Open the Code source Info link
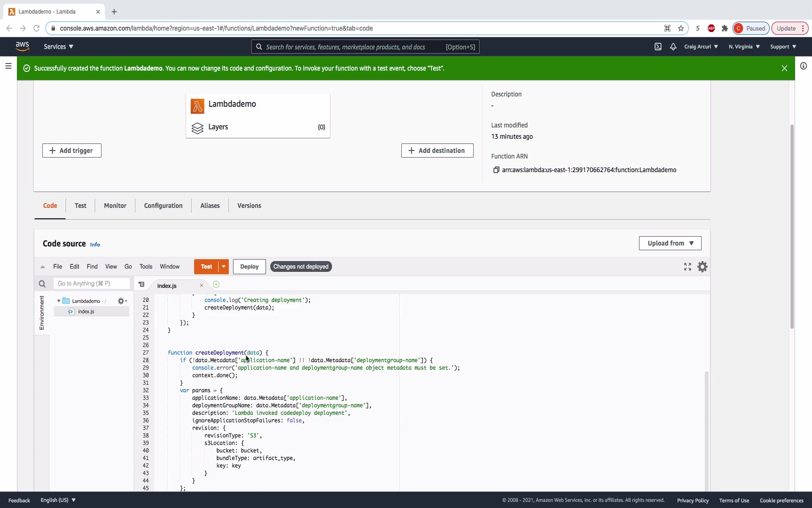The height and width of the screenshot is (508, 812). click(95, 245)
